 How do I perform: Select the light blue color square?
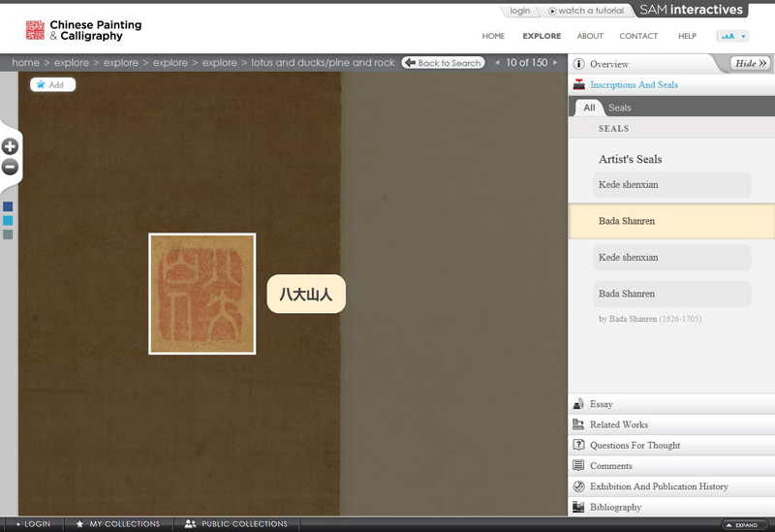[x=8, y=221]
